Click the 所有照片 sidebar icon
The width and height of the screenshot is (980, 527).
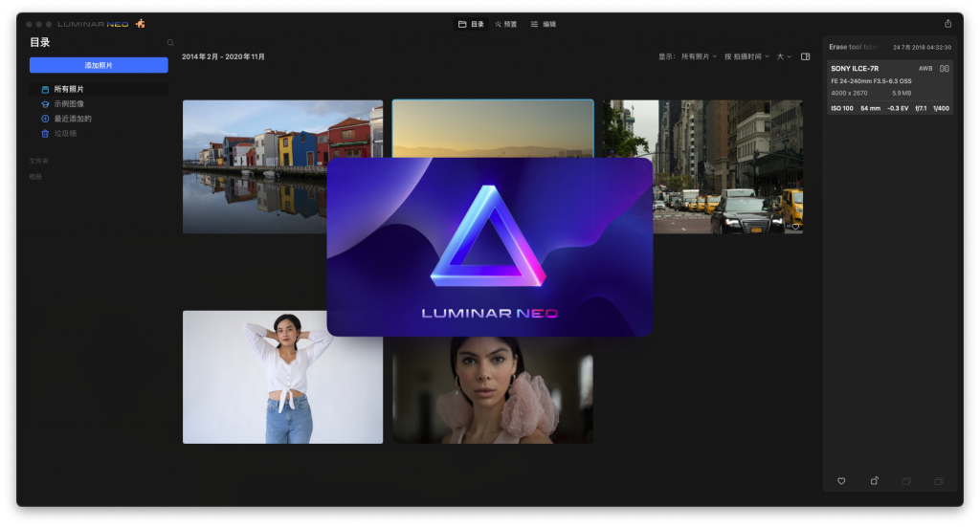coord(45,89)
